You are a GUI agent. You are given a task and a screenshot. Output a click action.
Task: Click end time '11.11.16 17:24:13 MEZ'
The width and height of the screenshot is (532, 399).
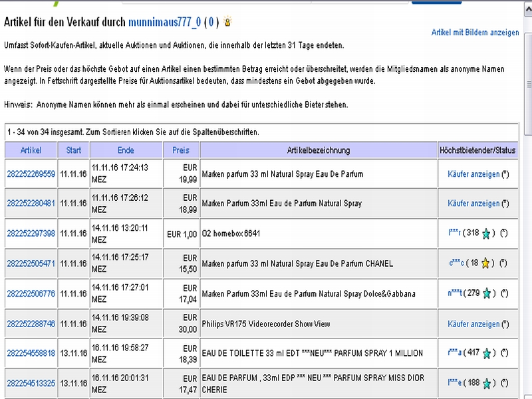click(120, 174)
